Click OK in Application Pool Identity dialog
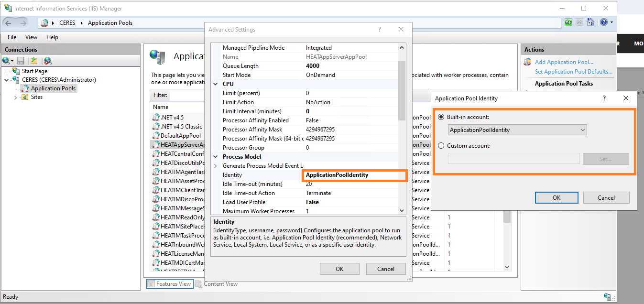644x304 pixels. (x=556, y=197)
